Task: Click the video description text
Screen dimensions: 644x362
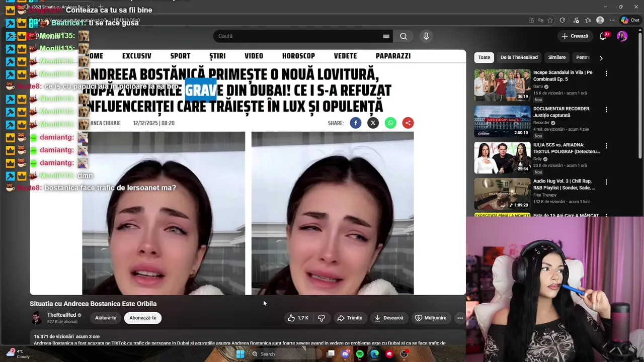Action: point(239,343)
